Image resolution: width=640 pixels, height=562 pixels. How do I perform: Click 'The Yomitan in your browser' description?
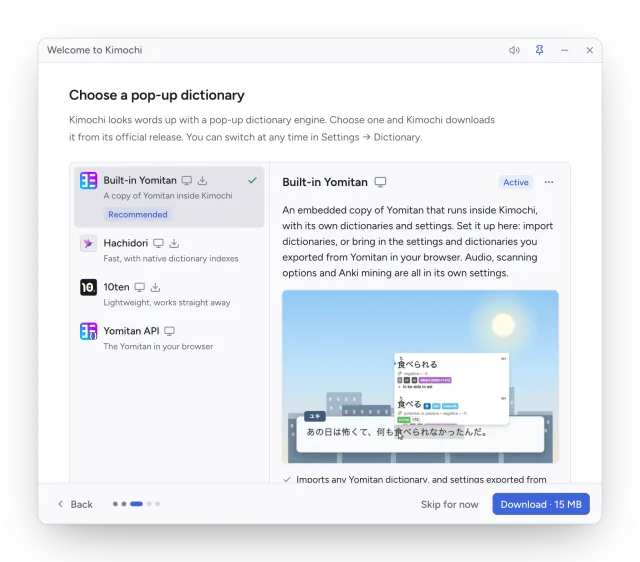(158, 347)
